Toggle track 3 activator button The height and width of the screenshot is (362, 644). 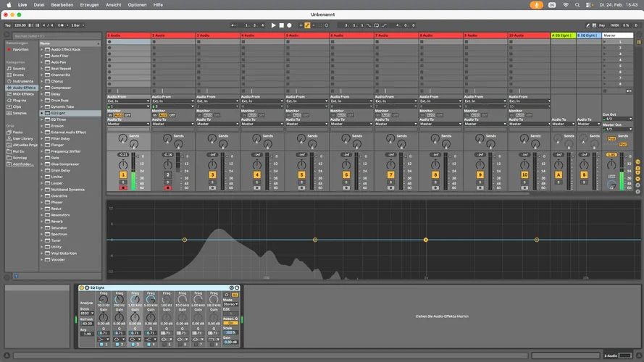(212, 174)
